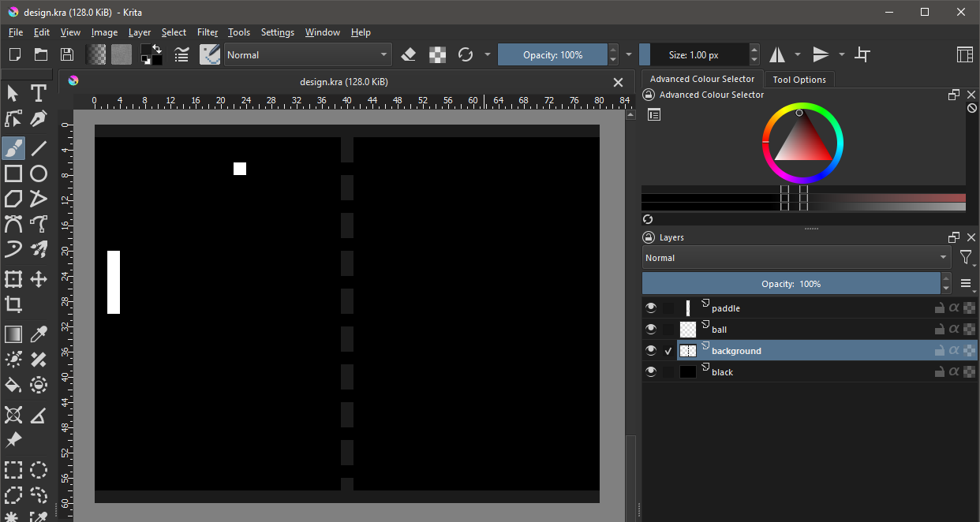Image resolution: width=980 pixels, height=522 pixels.
Task: Open the Settings menu
Action: click(x=278, y=32)
